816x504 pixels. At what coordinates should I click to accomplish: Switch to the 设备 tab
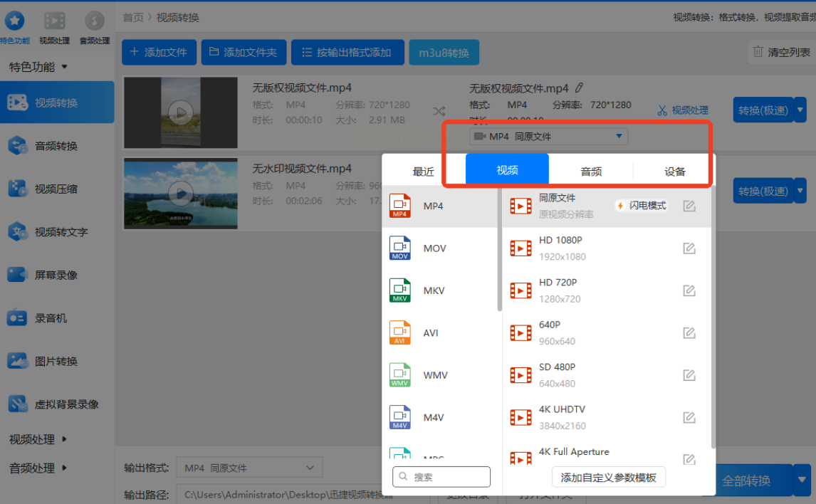[674, 171]
